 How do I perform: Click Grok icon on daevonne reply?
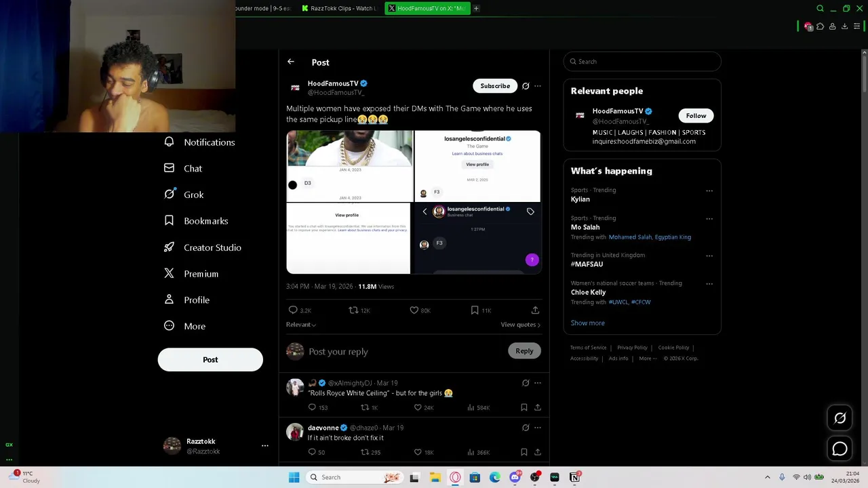tap(526, 428)
